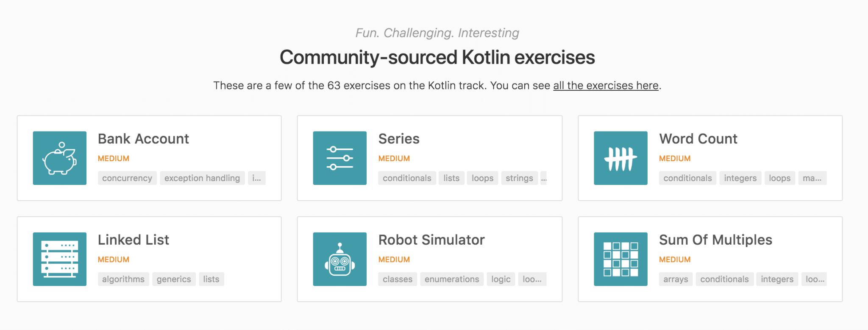
Task: Click the arrays tag on Sum Of Multiples
Action: click(x=676, y=279)
